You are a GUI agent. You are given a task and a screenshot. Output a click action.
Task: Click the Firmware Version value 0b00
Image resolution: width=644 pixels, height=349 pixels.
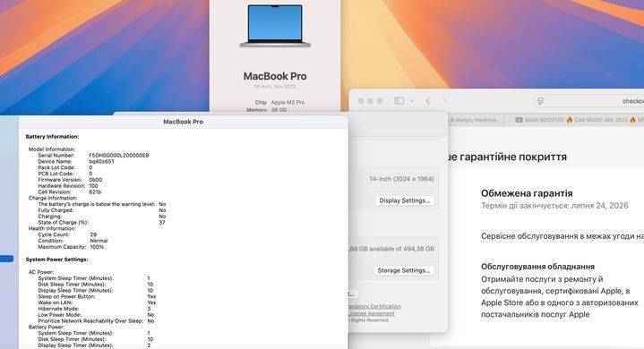pos(96,180)
